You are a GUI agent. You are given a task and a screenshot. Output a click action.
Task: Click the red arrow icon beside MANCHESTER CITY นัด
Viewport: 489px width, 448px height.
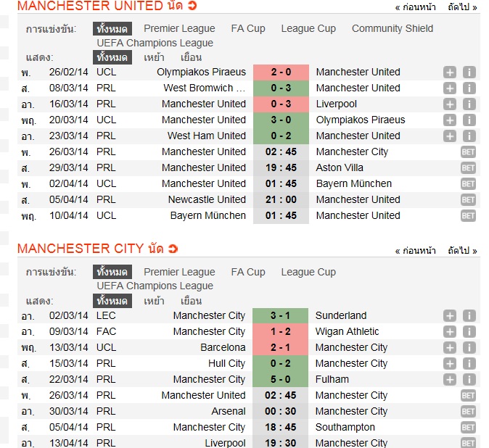173,249
